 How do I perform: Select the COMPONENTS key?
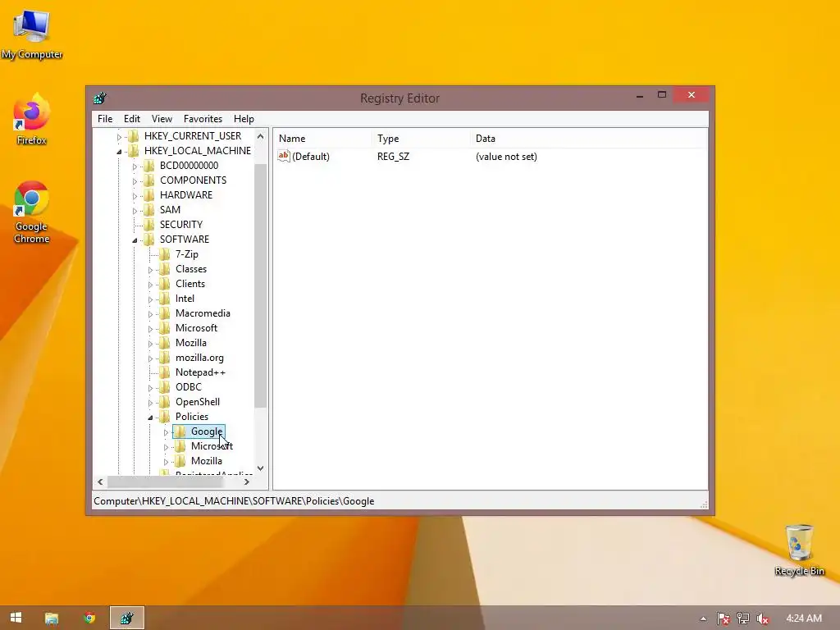point(193,180)
